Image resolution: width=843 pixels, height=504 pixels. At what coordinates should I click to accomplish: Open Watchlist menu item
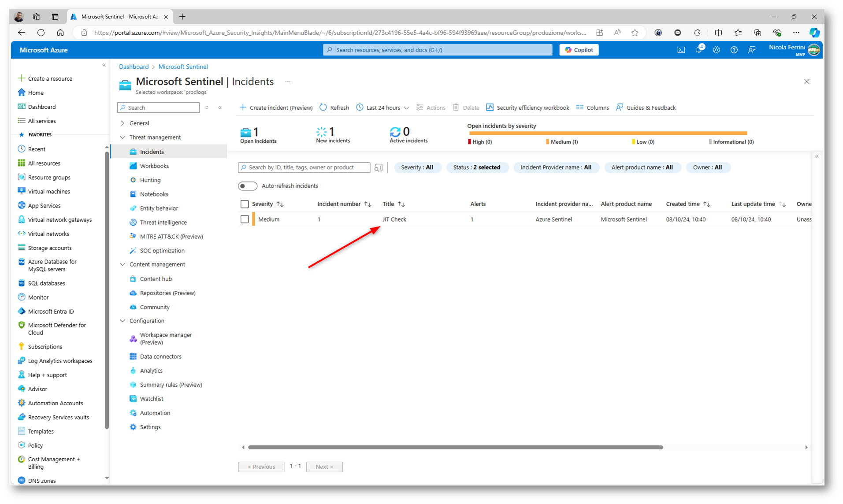click(151, 399)
